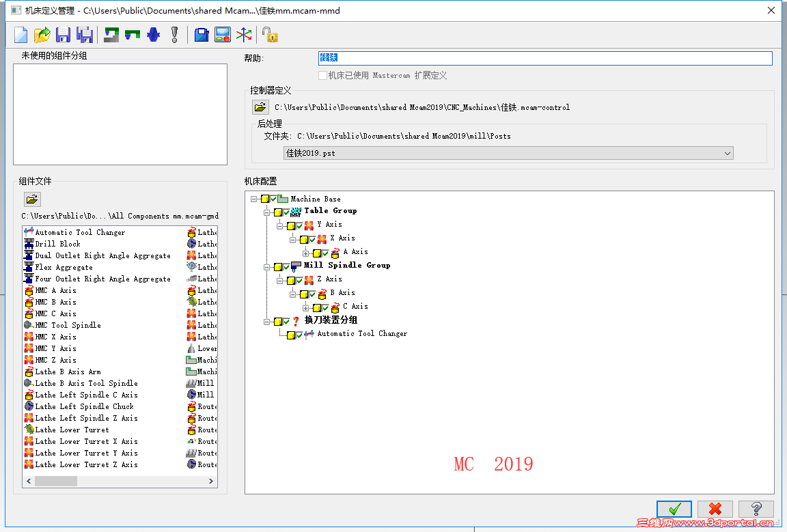Collapse the 换刀装置分组 node
This screenshot has width=787, height=532.
[x=267, y=321]
